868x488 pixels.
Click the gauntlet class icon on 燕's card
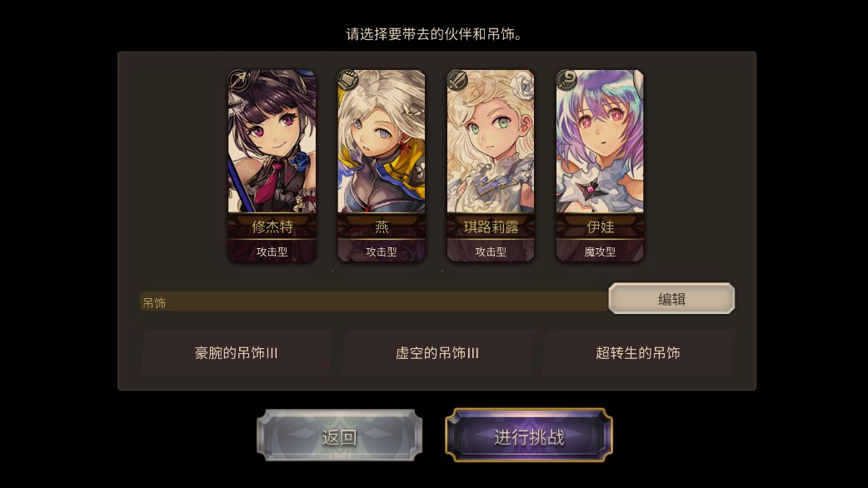[347, 80]
